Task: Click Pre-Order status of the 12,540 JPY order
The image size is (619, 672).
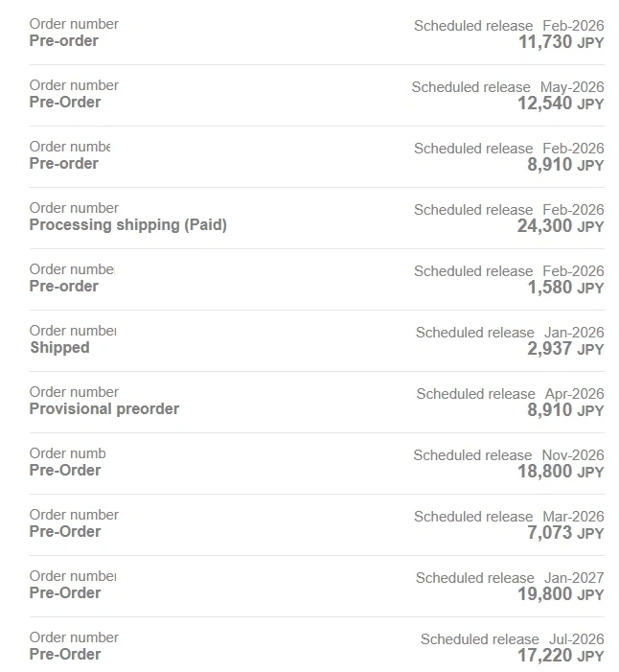Action: pyautogui.click(x=64, y=103)
